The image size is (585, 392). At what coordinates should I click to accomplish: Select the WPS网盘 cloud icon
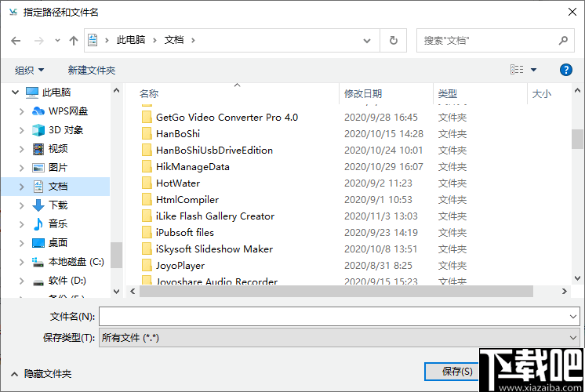click(38, 111)
